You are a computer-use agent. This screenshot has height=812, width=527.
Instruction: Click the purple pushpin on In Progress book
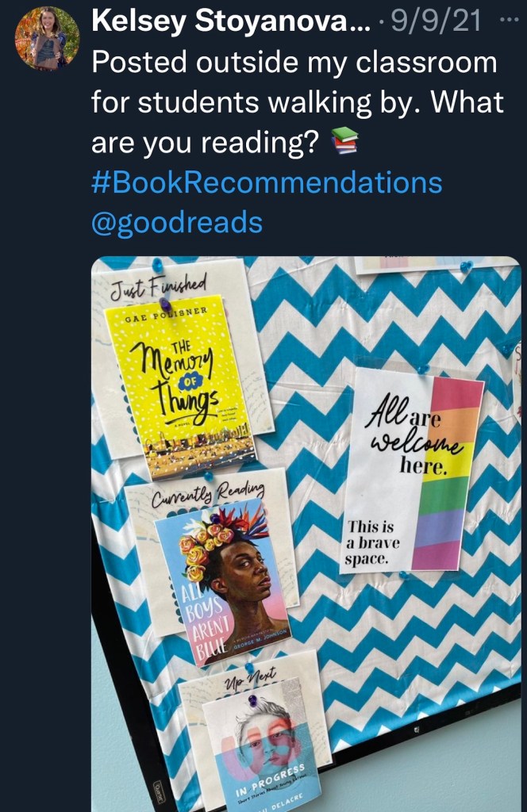coord(252,701)
